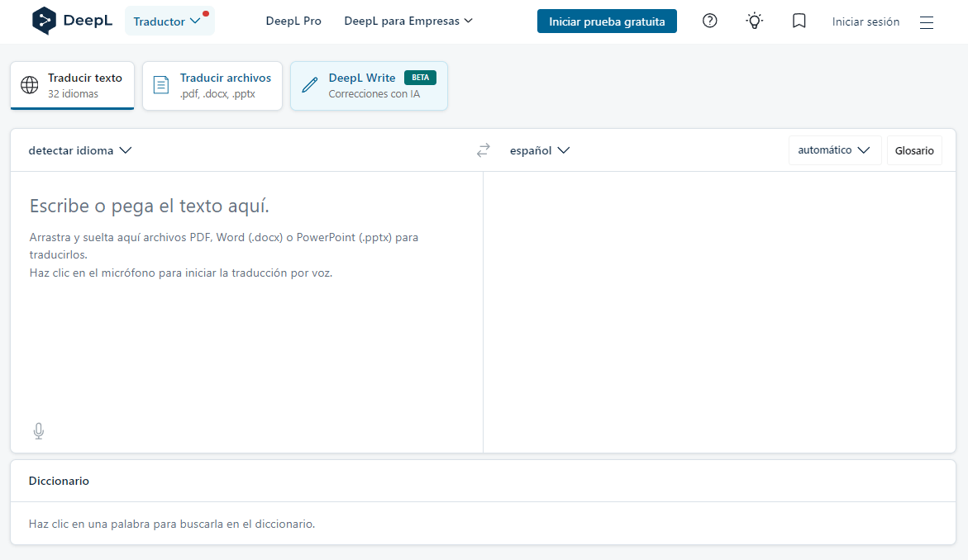Start voice input with microphone icon
968x560 pixels.
(38, 431)
